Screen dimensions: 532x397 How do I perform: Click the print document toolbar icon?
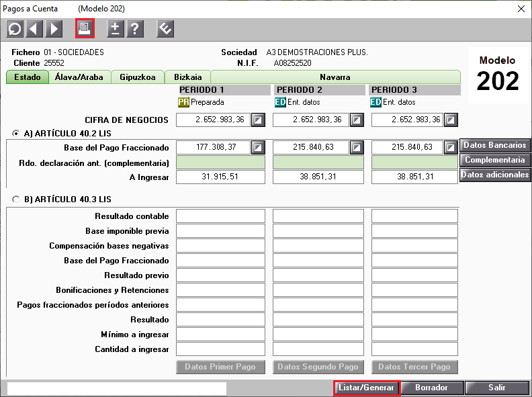(x=85, y=28)
